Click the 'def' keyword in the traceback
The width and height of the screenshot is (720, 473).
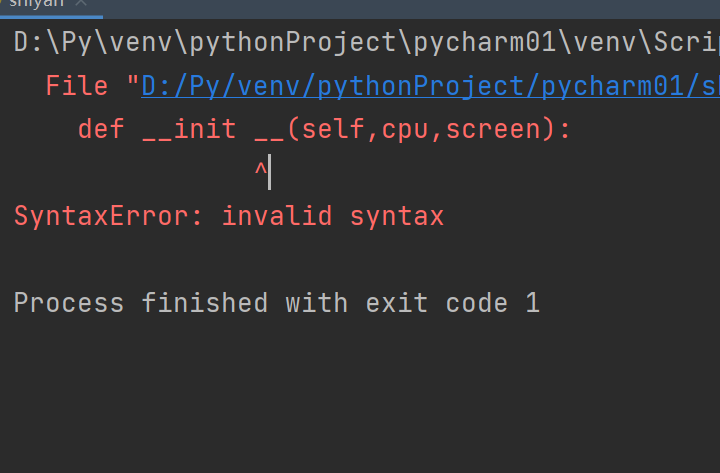pyautogui.click(x=101, y=129)
